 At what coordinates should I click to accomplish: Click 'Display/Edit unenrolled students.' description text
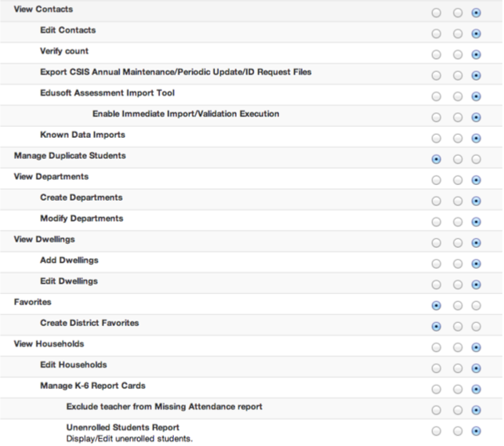(x=129, y=439)
